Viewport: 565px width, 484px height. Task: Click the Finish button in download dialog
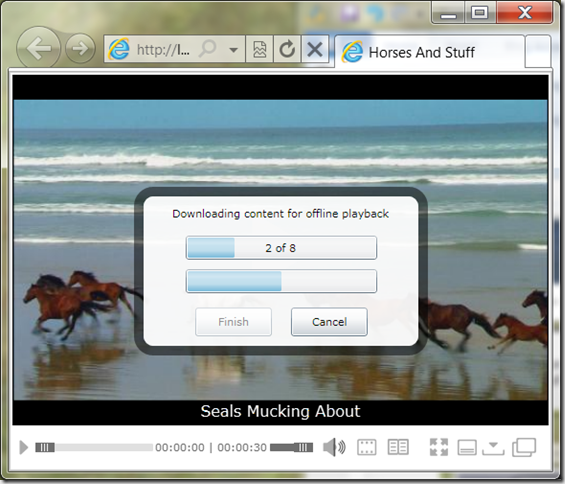point(233,322)
